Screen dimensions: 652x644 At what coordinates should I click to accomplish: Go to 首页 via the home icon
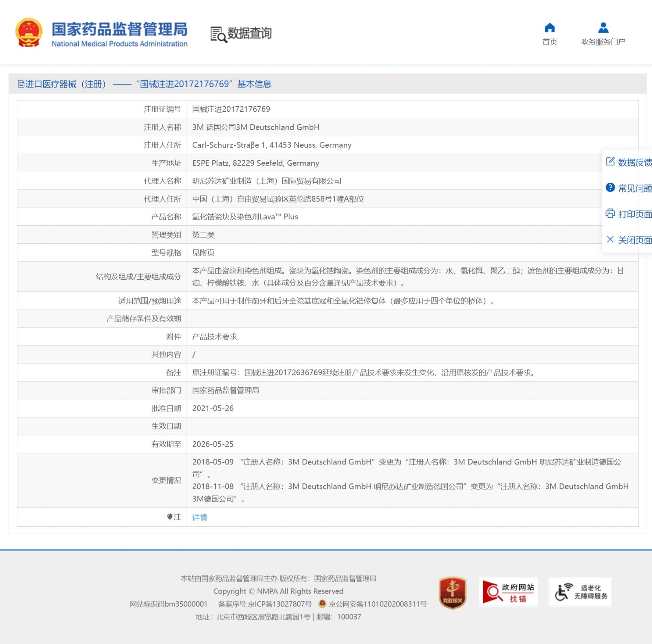pyautogui.click(x=550, y=28)
